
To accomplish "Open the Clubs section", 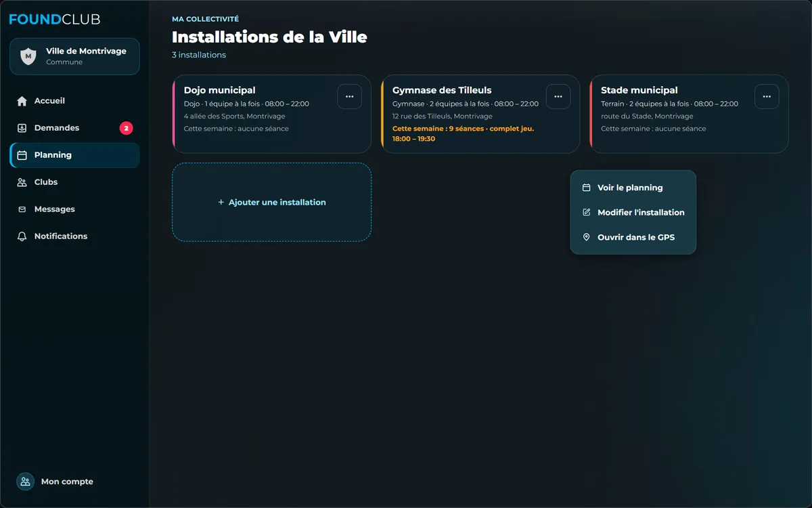I will (74, 182).
